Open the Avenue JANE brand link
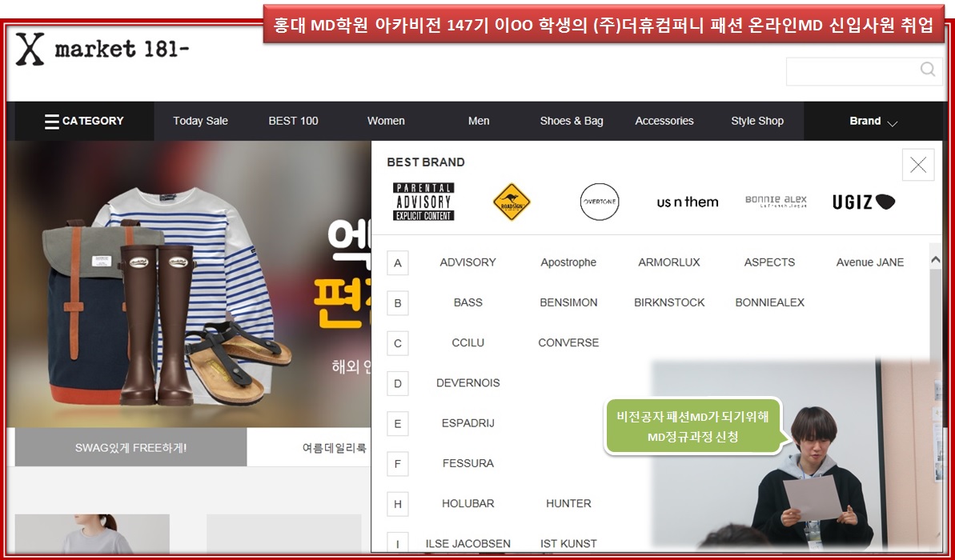The width and height of the screenshot is (955, 560). coord(869,262)
